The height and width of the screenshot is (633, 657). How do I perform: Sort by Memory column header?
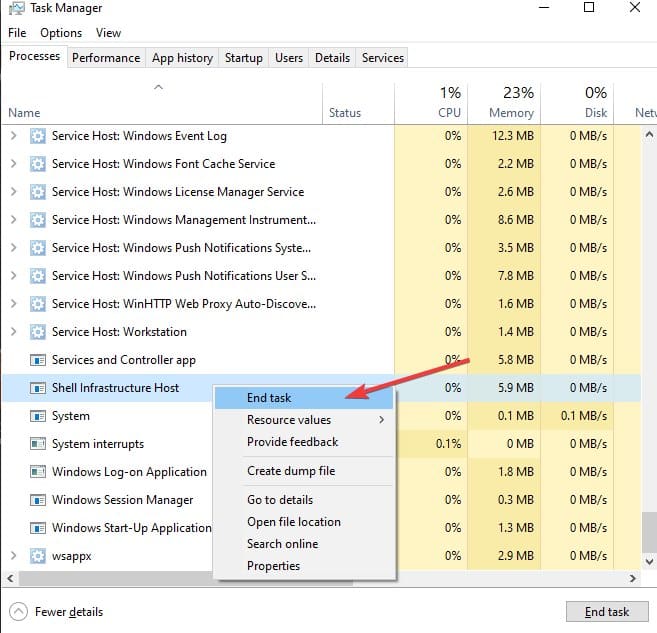pyautogui.click(x=504, y=103)
